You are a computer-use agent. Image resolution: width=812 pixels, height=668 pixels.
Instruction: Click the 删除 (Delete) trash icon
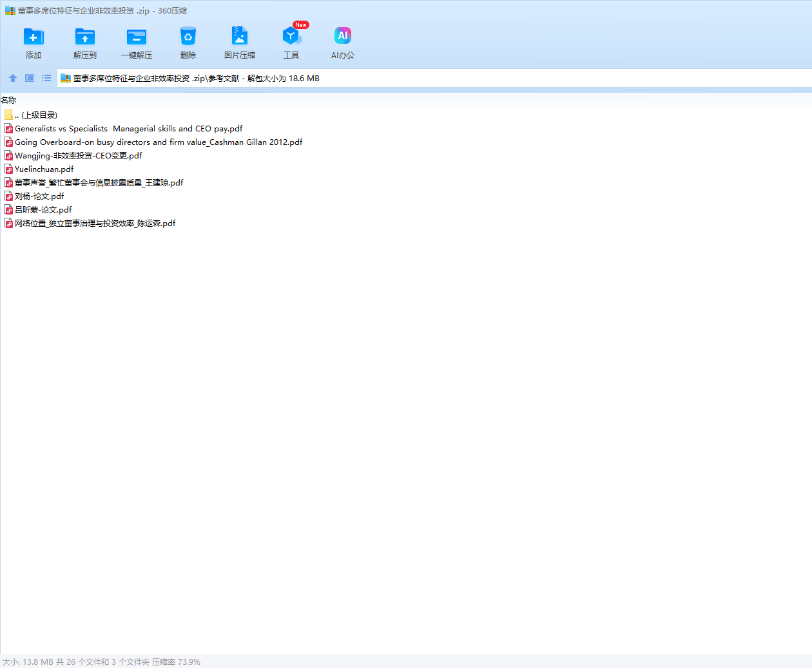click(188, 37)
